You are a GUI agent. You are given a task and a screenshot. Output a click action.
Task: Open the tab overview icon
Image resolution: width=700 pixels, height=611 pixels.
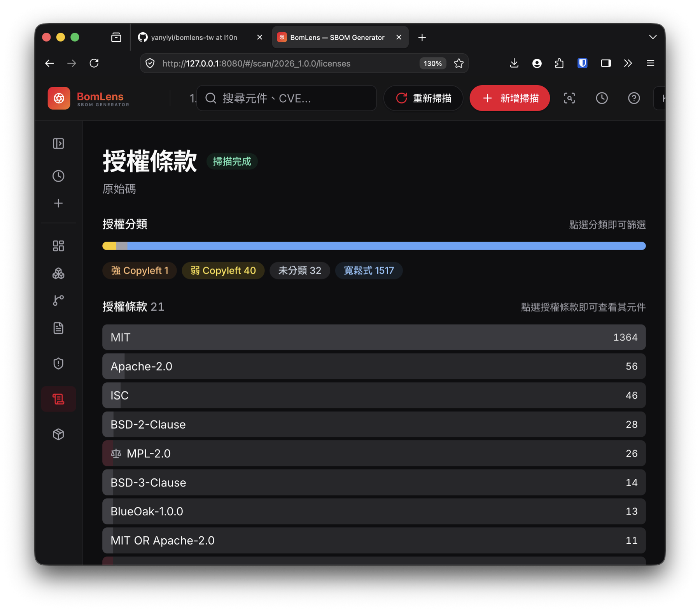[x=116, y=37]
